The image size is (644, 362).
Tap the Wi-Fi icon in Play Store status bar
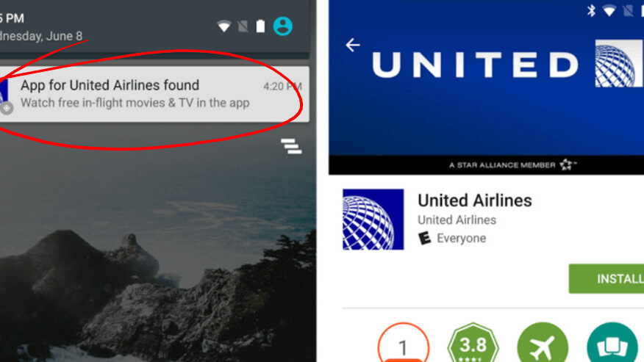coord(609,10)
